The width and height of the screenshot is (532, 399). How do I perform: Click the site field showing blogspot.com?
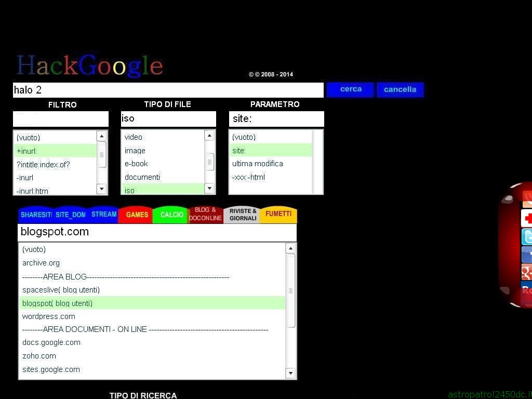[x=157, y=232]
